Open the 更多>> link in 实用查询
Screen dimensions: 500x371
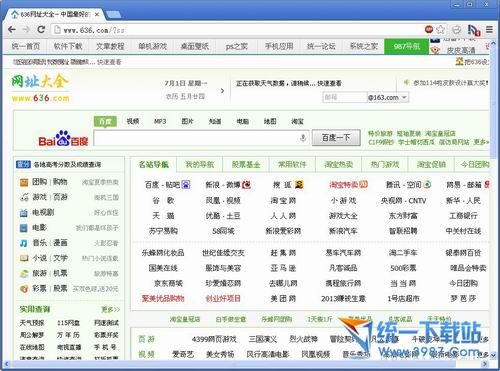[x=111, y=310]
